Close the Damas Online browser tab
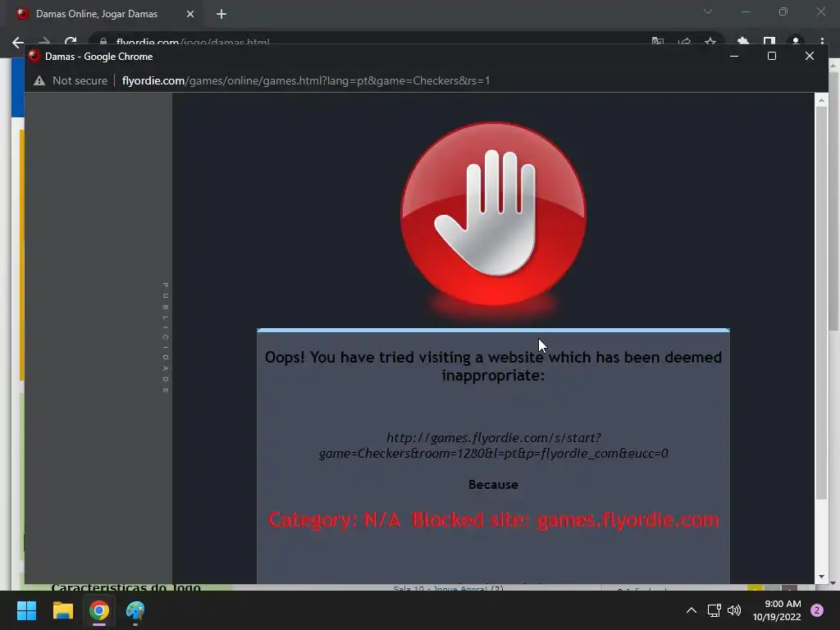The width and height of the screenshot is (840, 630). pyautogui.click(x=190, y=14)
